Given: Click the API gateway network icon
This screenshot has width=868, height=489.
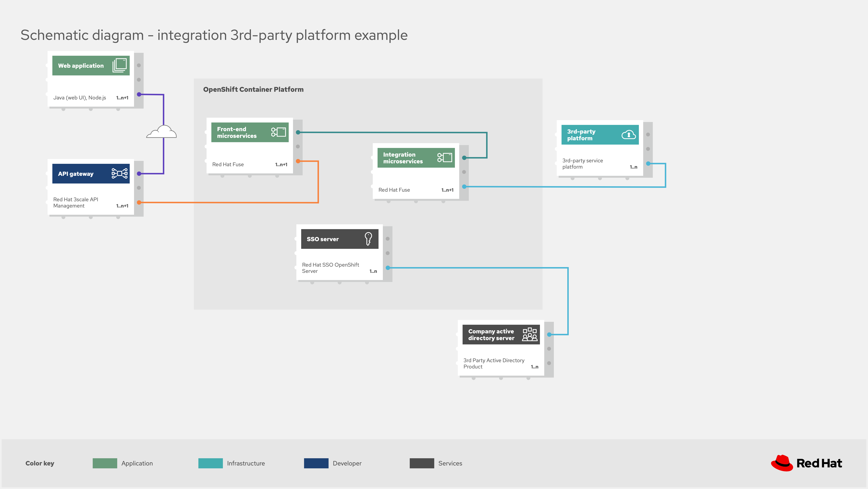Looking at the screenshot, I should click(120, 173).
